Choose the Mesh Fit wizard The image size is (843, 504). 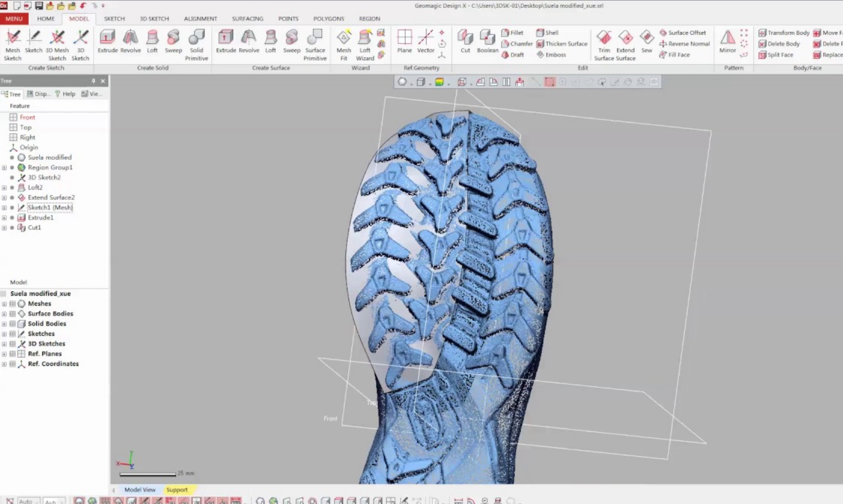344,44
